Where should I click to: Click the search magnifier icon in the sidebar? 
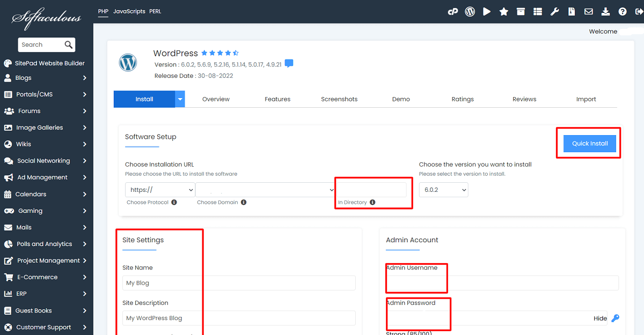[x=69, y=44]
